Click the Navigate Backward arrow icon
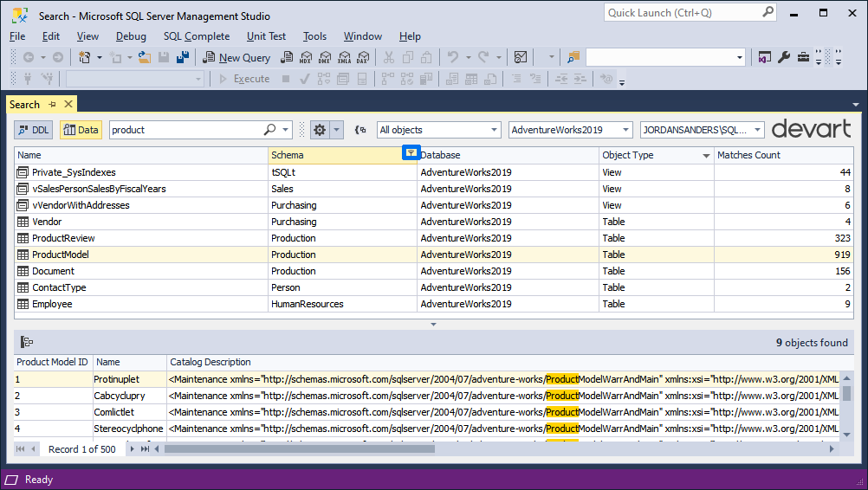This screenshot has height=490, width=868. click(x=29, y=57)
